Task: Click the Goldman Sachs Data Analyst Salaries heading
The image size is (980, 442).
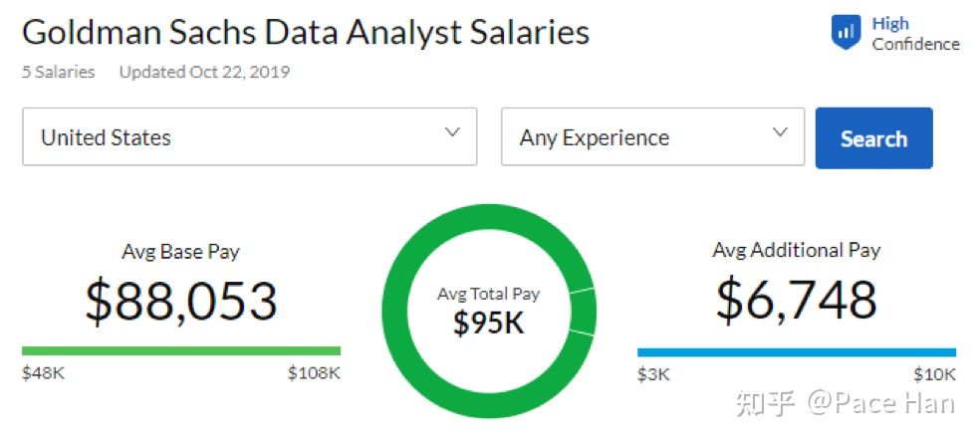Action: (306, 32)
